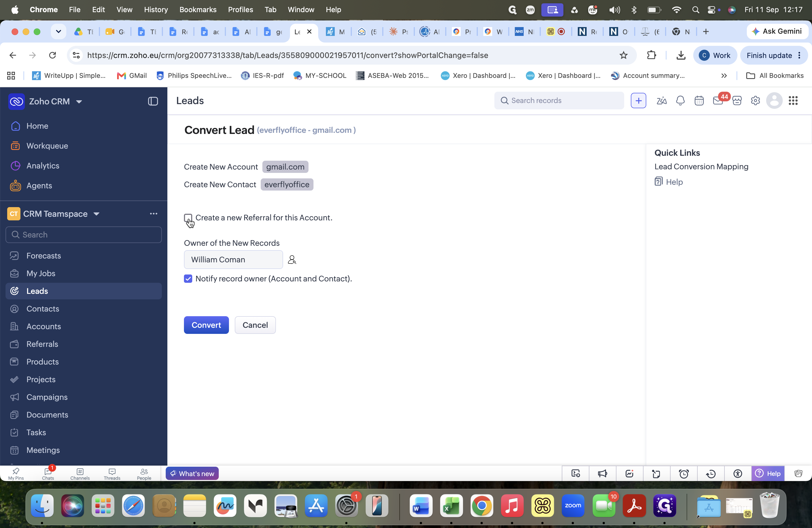Click the announcements megaphone icon in footer

[603, 473]
